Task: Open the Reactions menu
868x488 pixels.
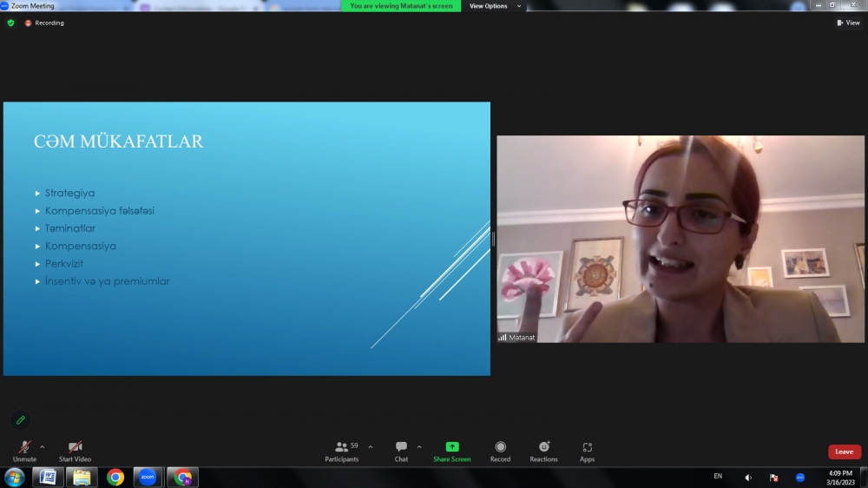Action: [543, 449]
